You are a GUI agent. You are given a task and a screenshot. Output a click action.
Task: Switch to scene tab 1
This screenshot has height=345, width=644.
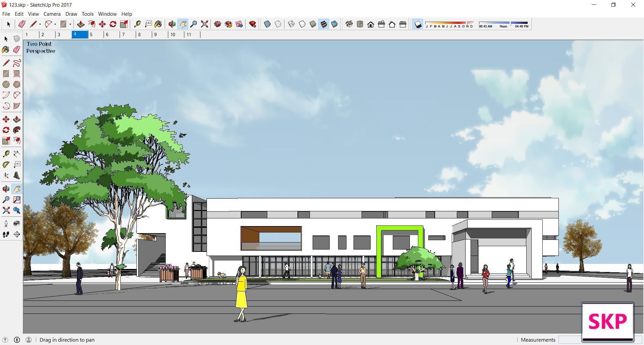[x=31, y=34]
